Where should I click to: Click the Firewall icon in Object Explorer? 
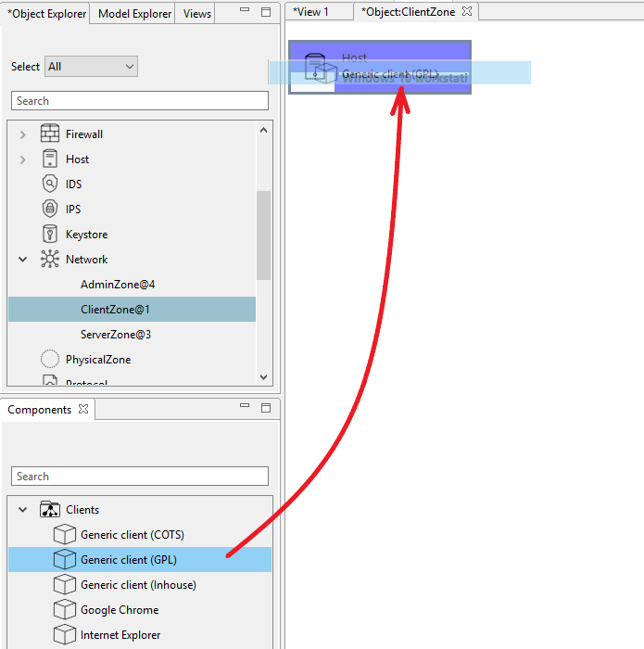pyautogui.click(x=50, y=134)
